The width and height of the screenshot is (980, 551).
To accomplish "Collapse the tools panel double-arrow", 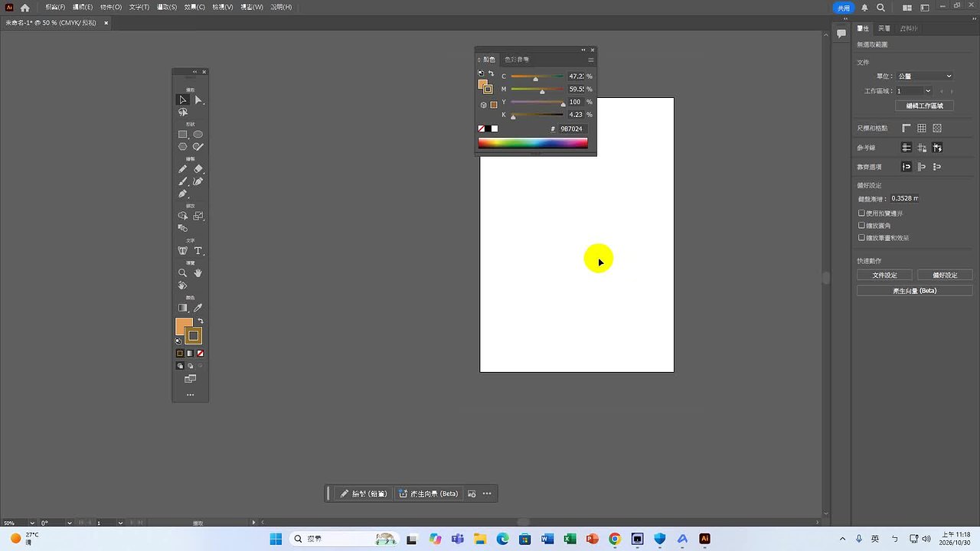I will [x=194, y=72].
